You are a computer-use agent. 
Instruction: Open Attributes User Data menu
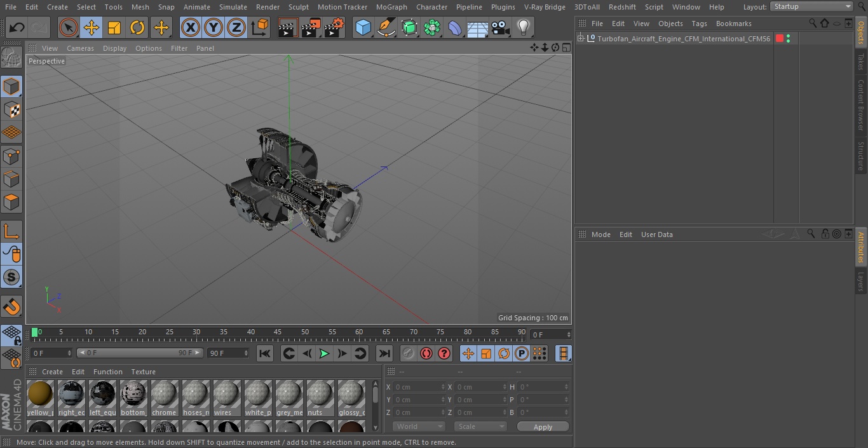656,234
